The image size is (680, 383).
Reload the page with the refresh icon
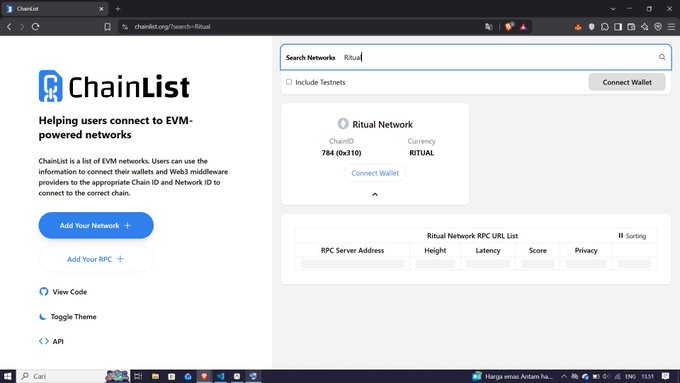tap(36, 27)
